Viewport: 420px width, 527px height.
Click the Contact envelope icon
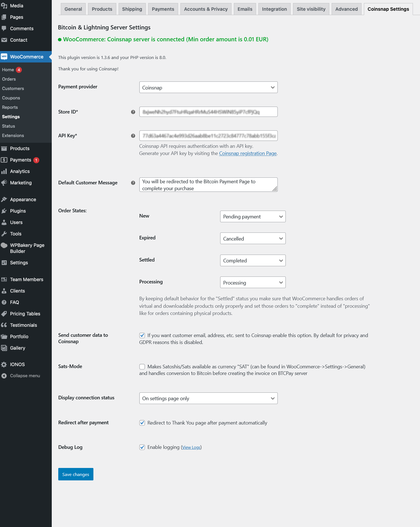4,40
